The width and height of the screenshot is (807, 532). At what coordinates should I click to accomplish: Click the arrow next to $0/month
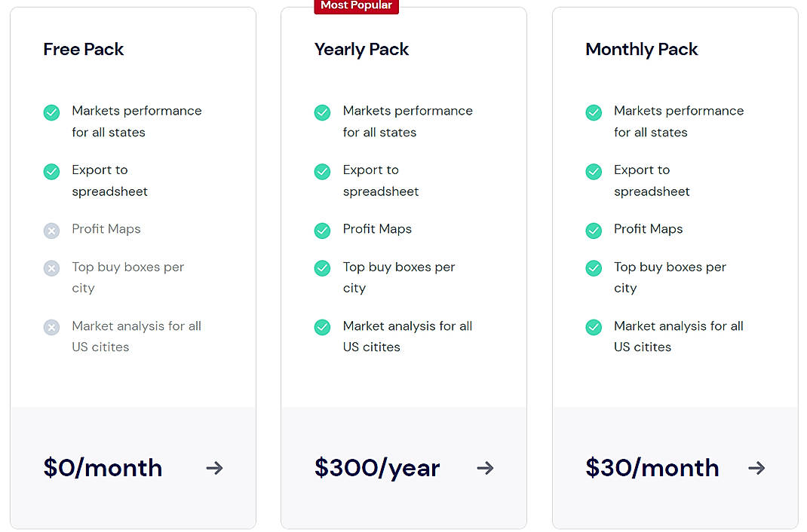pyautogui.click(x=214, y=468)
